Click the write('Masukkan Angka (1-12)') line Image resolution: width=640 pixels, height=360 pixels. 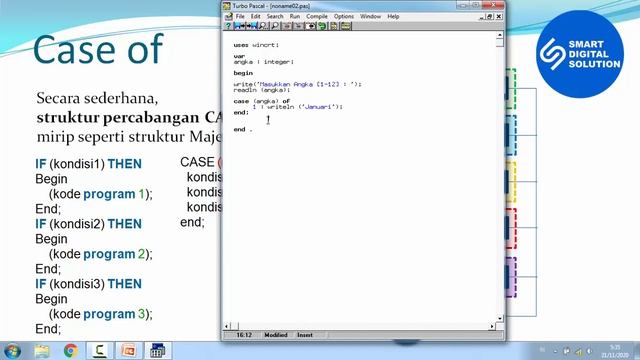(x=298, y=84)
